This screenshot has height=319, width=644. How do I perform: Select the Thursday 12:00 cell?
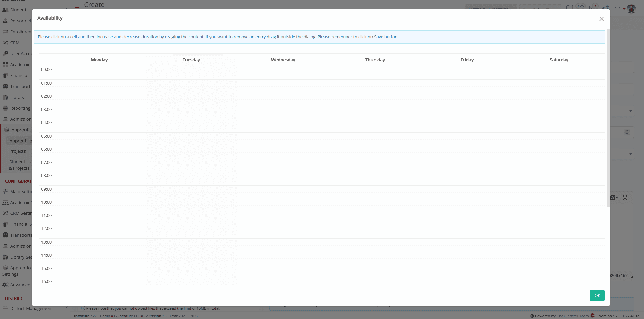[x=375, y=232]
